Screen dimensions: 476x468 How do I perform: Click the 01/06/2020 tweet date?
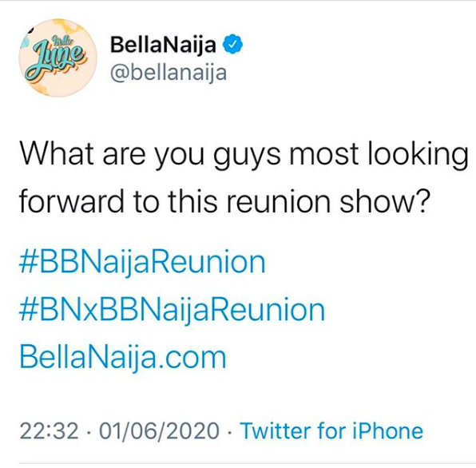click(159, 430)
